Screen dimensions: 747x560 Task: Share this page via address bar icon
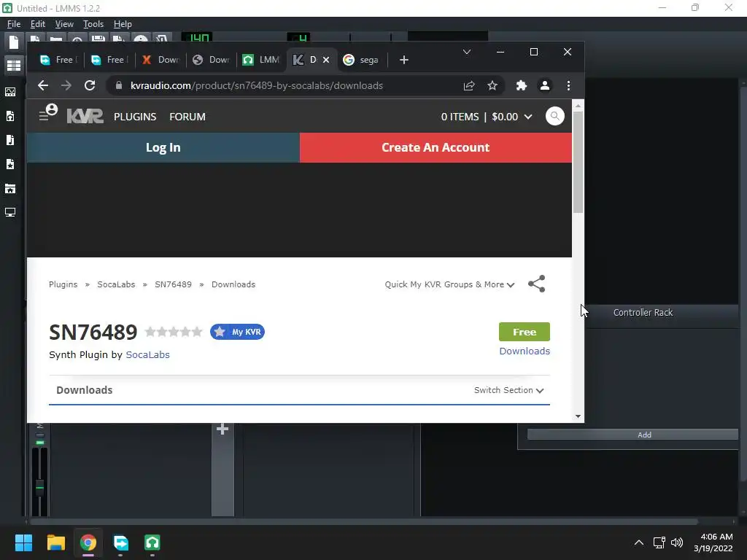point(469,86)
